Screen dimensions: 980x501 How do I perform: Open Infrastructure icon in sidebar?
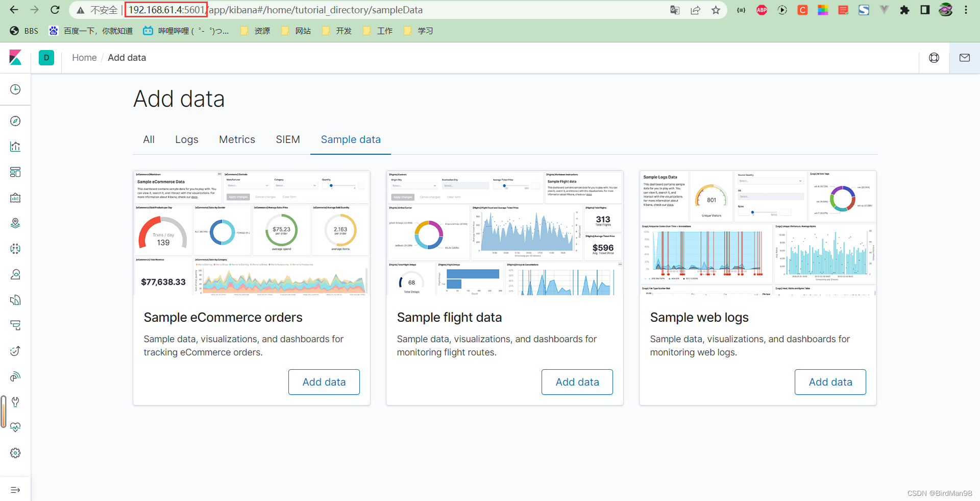click(15, 274)
